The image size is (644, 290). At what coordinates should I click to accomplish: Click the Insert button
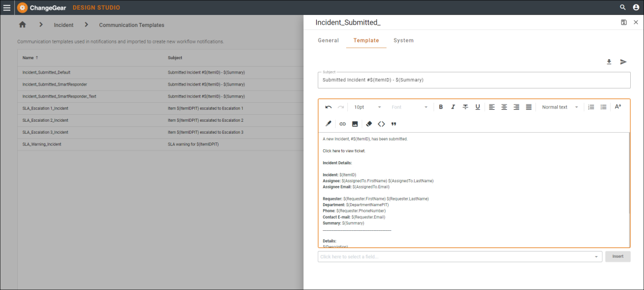coord(618,256)
